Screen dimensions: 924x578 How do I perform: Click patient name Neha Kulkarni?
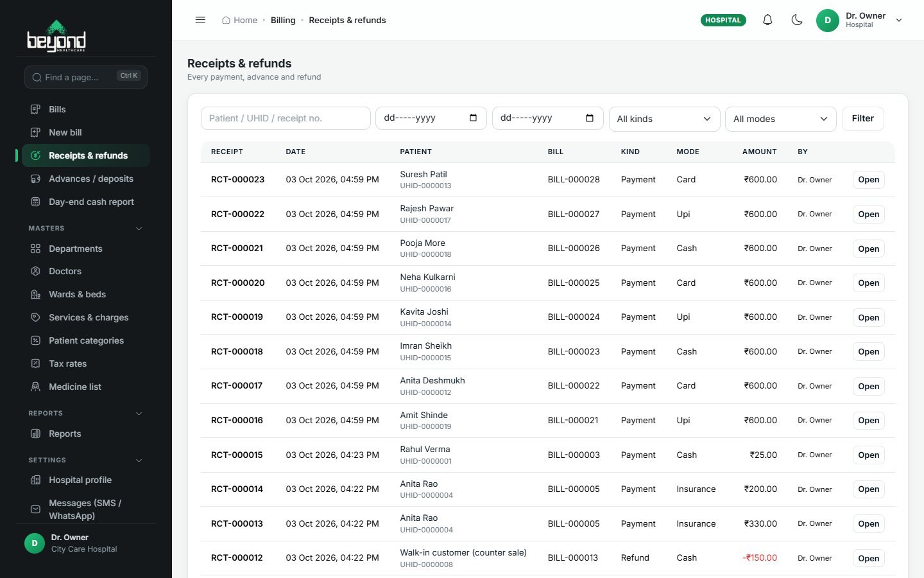[428, 277]
